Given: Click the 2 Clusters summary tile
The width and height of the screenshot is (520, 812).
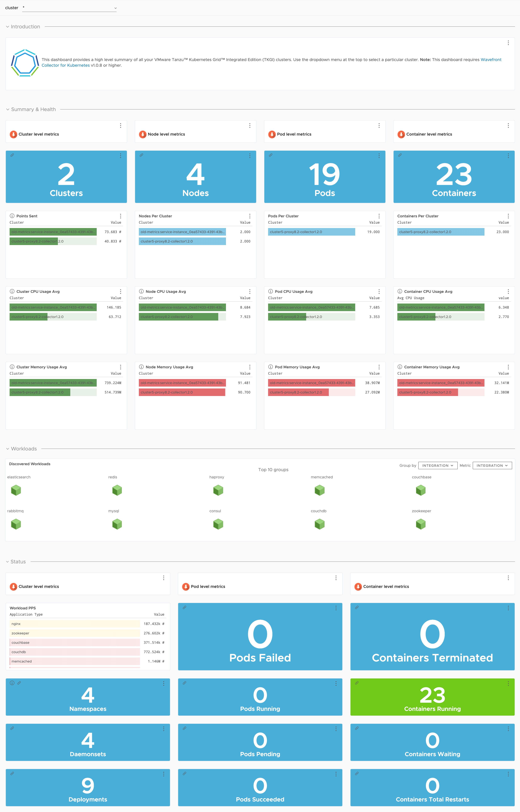Looking at the screenshot, I should tap(66, 177).
